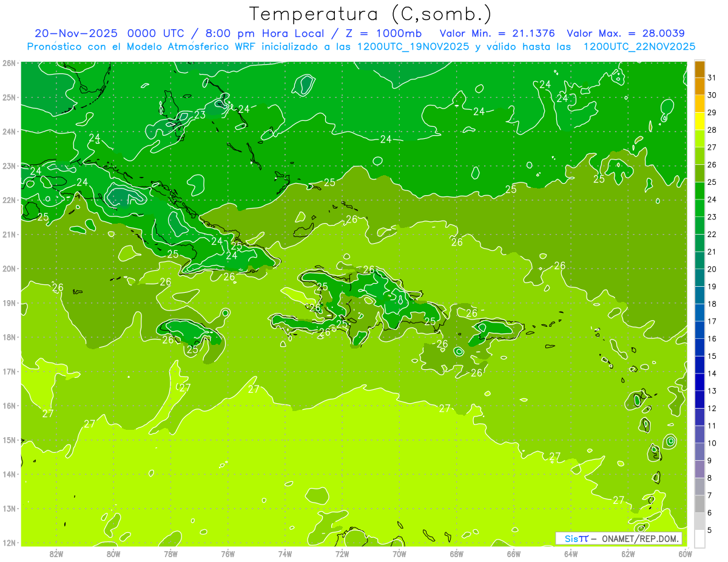Click the "8:00 pm Hora Local" text
This screenshot has width=728, height=562.
[265, 33]
